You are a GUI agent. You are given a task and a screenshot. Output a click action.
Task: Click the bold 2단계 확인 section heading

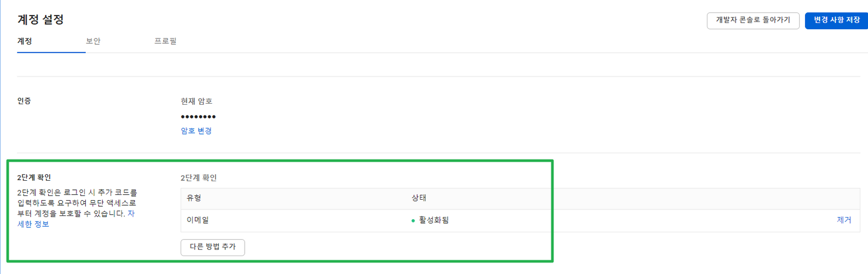click(x=34, y=177)
